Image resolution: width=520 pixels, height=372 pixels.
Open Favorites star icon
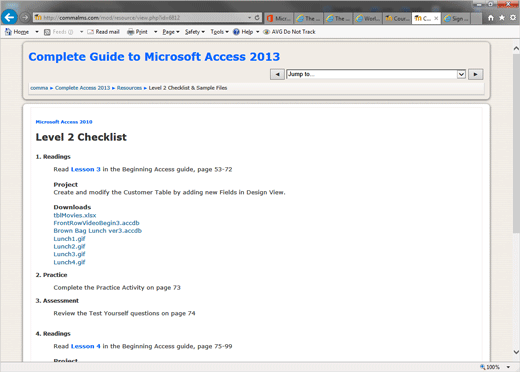pyautogui.click(x=502, y=18)
